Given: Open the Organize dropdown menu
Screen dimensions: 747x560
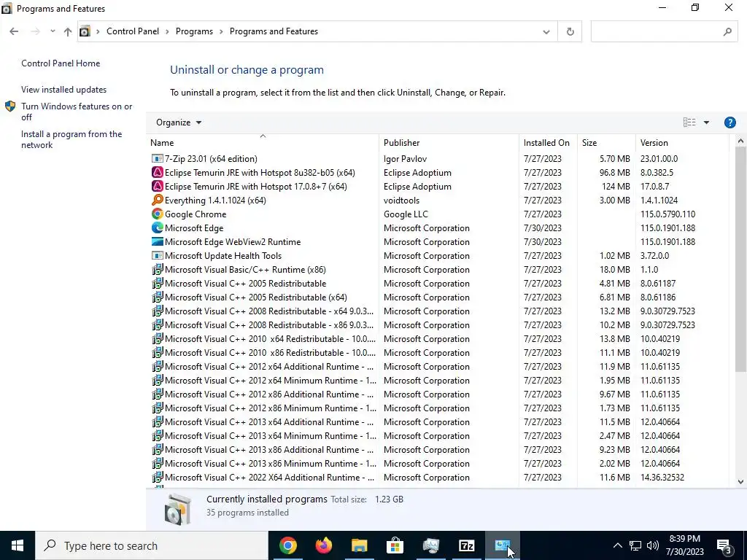Looking at the screenshot, I should (x=179, y=122).
